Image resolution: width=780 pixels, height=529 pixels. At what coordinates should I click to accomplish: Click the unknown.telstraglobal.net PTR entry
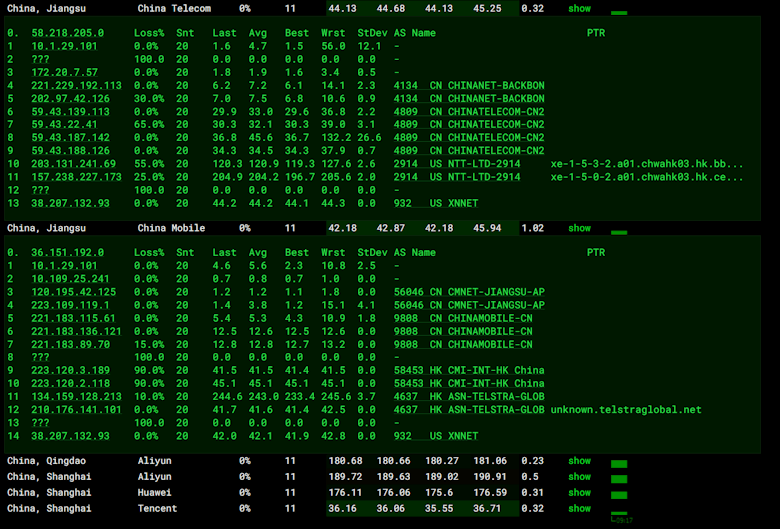[x=625, y=410]
